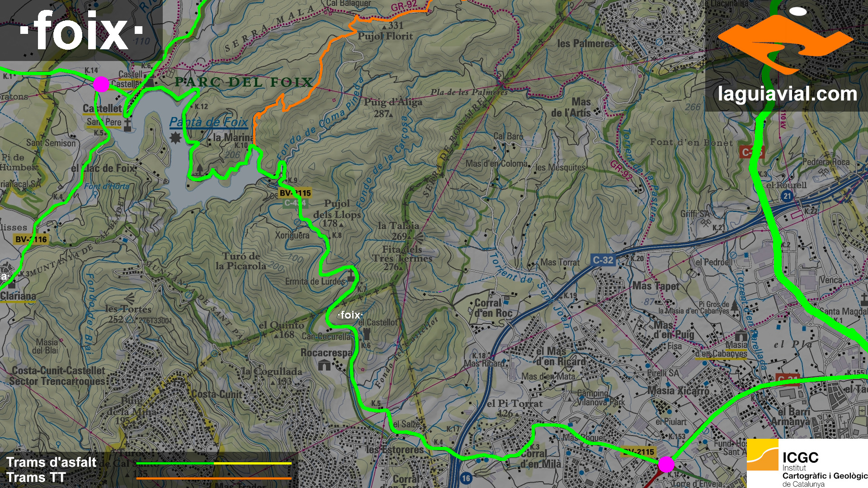
Task: Click the BV-2115 shield near the reservoir
Action: click(295, 193)
